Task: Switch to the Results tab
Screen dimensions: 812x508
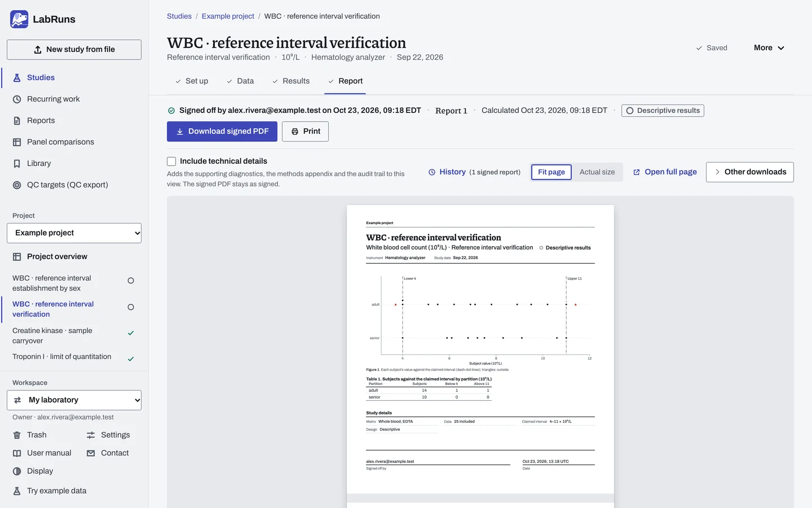Action: 291,81
